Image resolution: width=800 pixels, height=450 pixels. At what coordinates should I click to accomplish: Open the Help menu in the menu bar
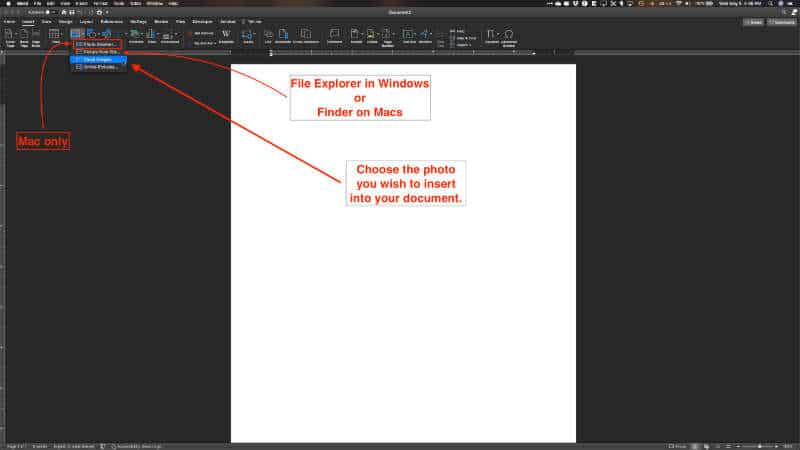coord(173,3)
